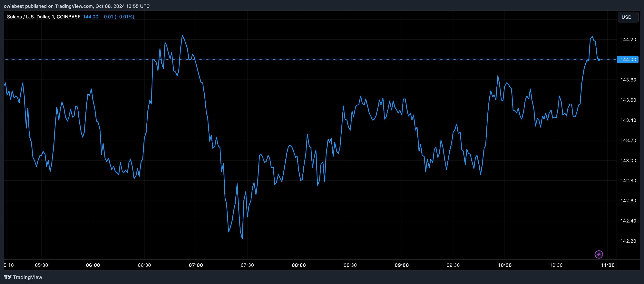Image resolution: width=644 pixels, height=284 pixels.
Task: Click the 08:00 time axis label
Action: [x=299, y=265]
